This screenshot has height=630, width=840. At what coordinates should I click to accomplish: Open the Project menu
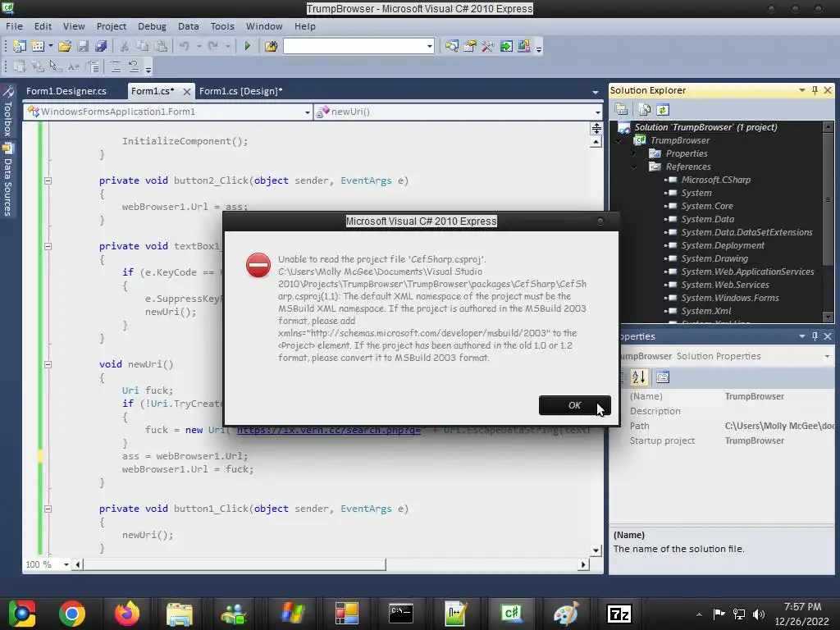coord(111,26)
